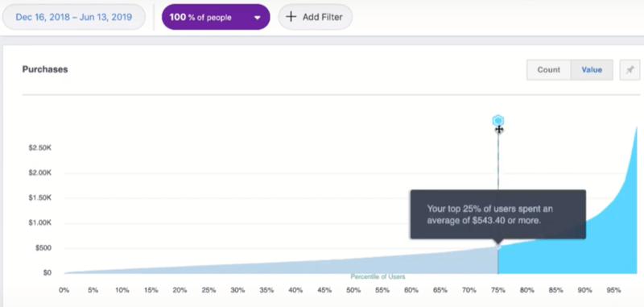Click the 25% x-axis label
Viewport: 644px width, 307px height.
(208, 290)
